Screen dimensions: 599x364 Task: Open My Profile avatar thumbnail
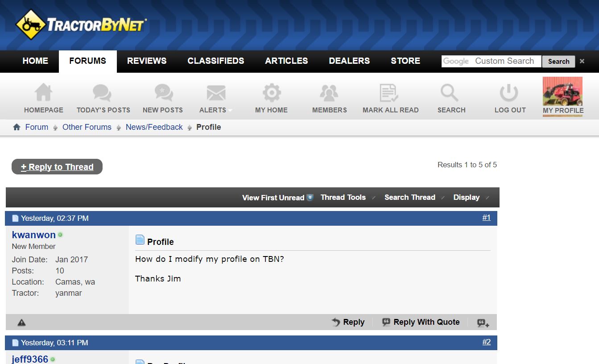(562, 91)
